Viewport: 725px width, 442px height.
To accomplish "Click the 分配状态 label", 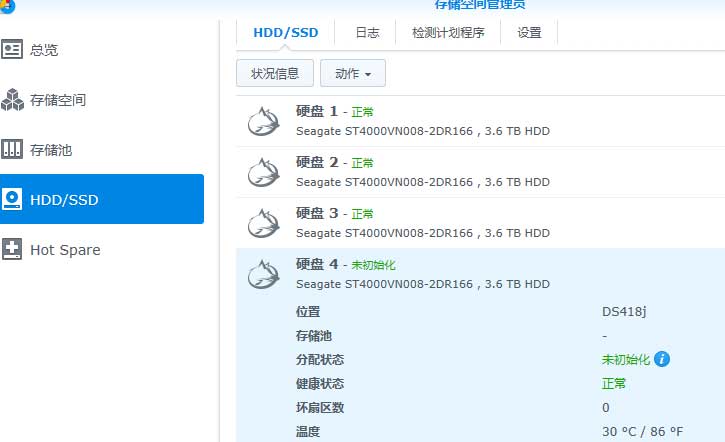I will point(320,360).
